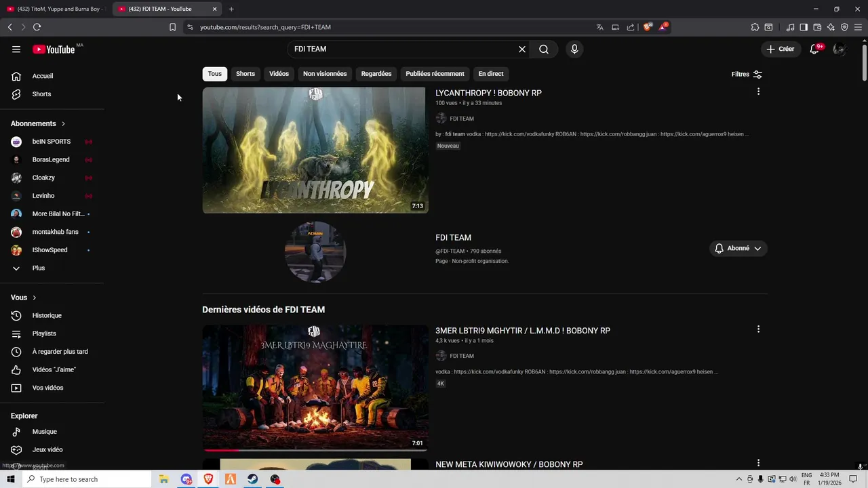Screen dimensions: 868x488
Task: Open Playlists in the sidebar
Action: pos(52,333)
